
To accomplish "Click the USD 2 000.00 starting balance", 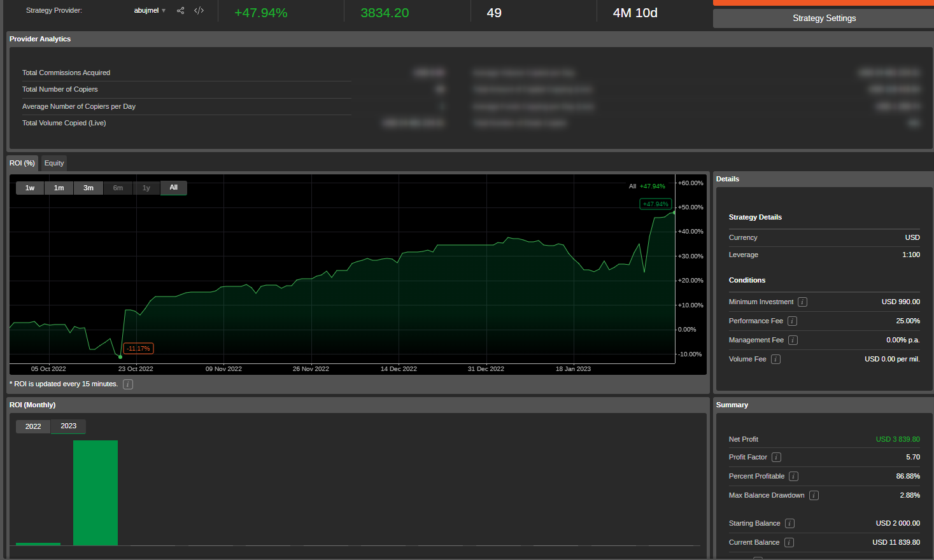I will [898, 524].
